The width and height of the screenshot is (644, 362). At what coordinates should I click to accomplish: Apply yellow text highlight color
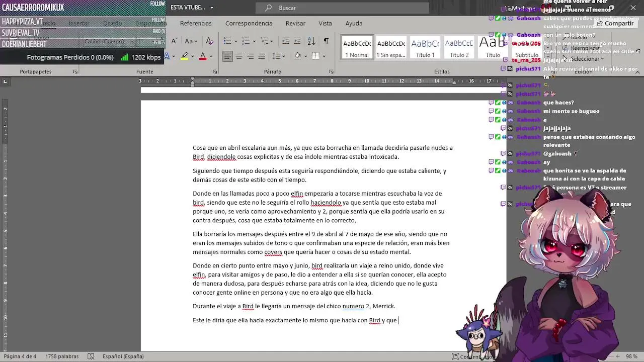[x=185, y=56]
